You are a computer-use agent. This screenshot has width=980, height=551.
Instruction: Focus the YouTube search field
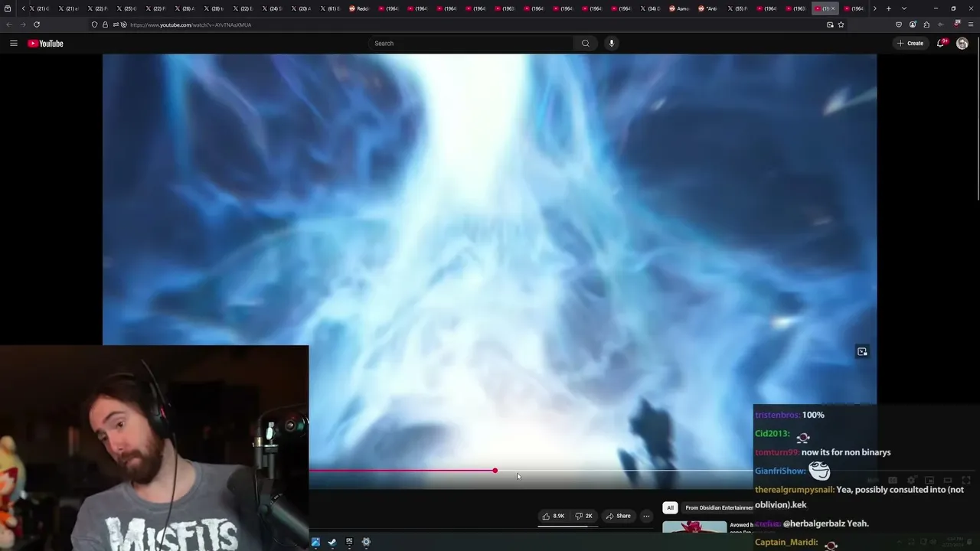471,44
